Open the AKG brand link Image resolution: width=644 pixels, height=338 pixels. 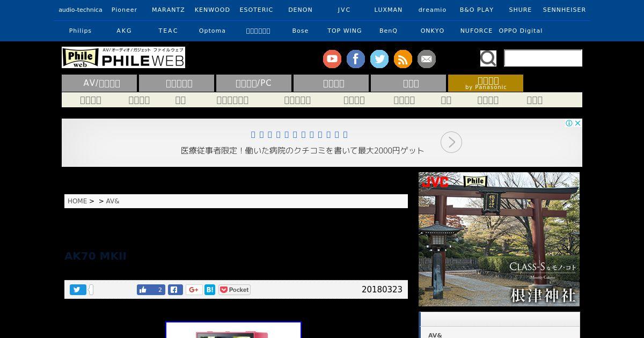[x=125, y=31]
